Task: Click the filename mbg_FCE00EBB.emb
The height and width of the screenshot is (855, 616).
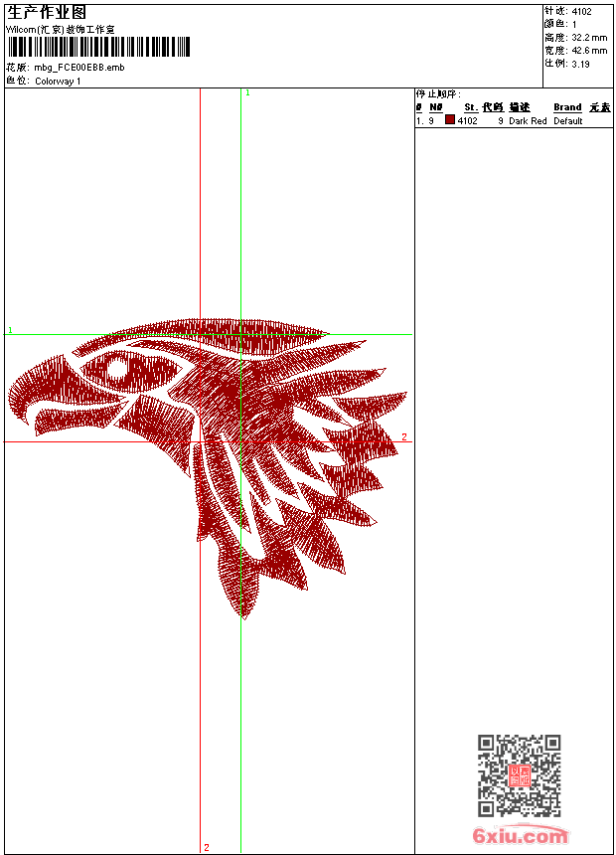Action: coord(79,68)
